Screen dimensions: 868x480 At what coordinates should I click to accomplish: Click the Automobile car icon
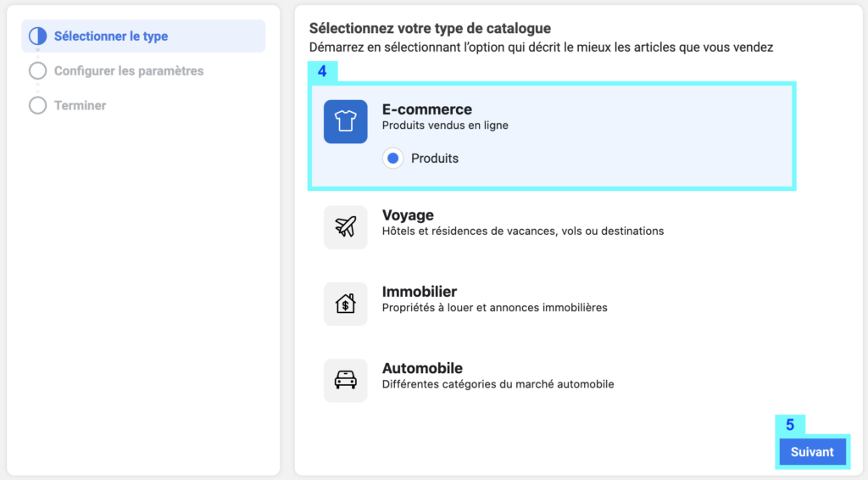346,380
